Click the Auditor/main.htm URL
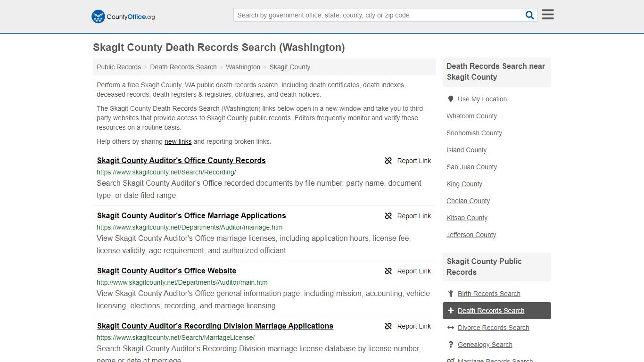Screen dimensions: 644x362 pyautogui.click(x=182, y=282)
